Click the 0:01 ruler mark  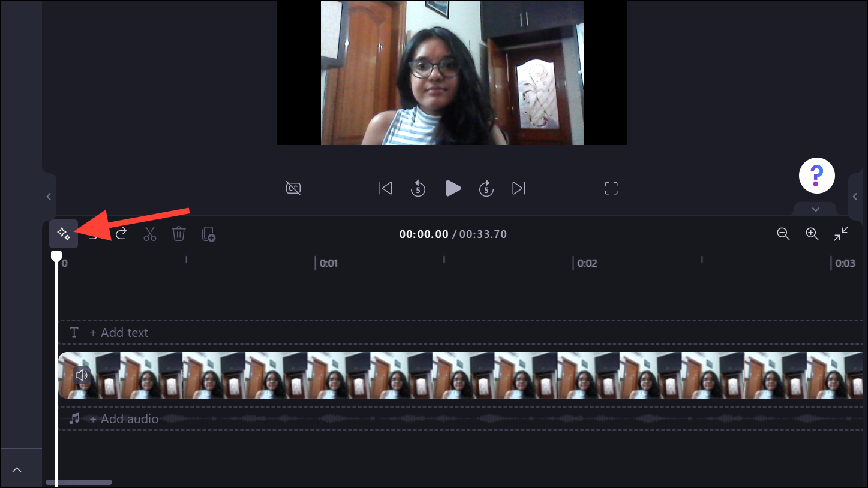tap(329, 263)
